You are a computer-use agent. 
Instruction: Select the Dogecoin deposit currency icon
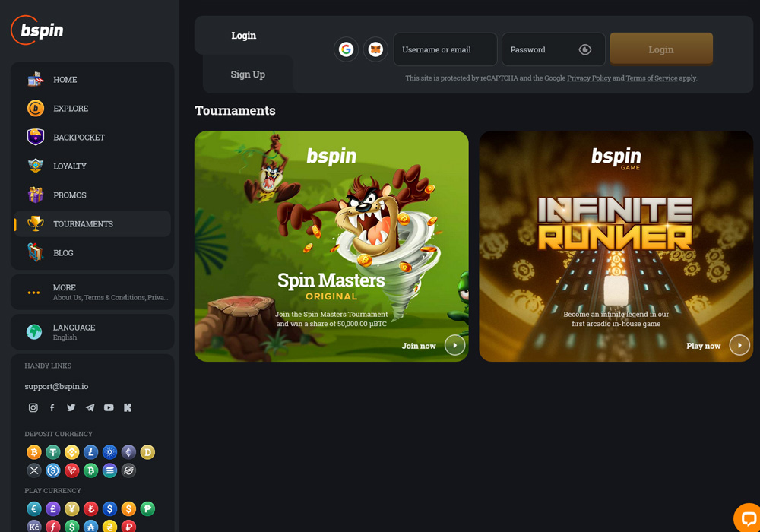(147, 452)
